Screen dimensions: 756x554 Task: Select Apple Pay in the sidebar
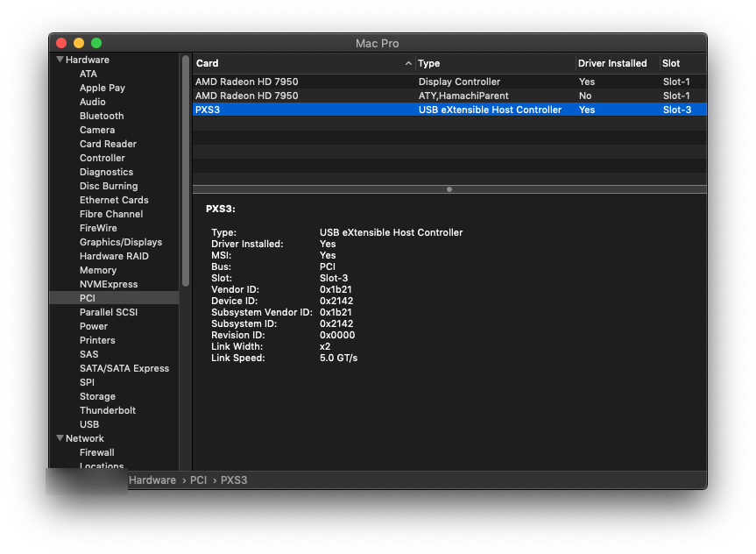(102, 88)
